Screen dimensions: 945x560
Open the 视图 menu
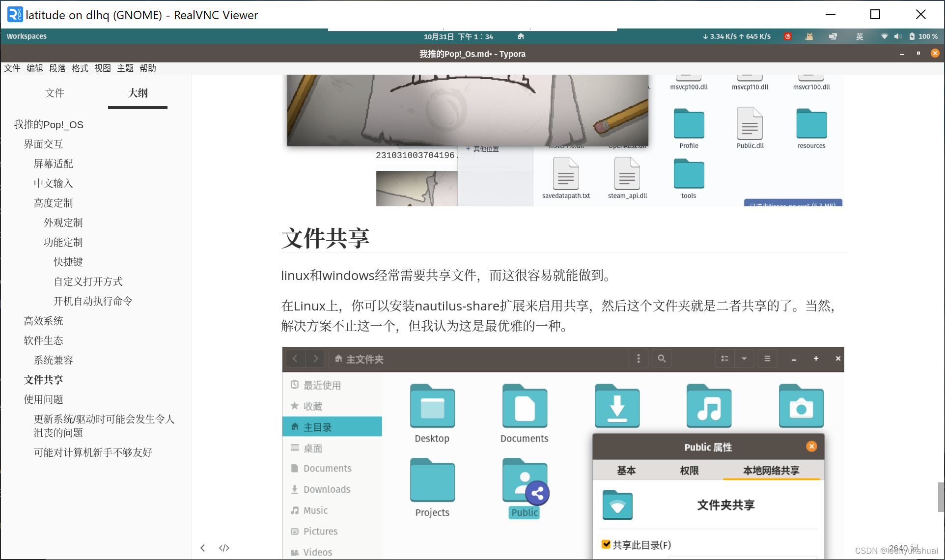(x=103, y=68)
